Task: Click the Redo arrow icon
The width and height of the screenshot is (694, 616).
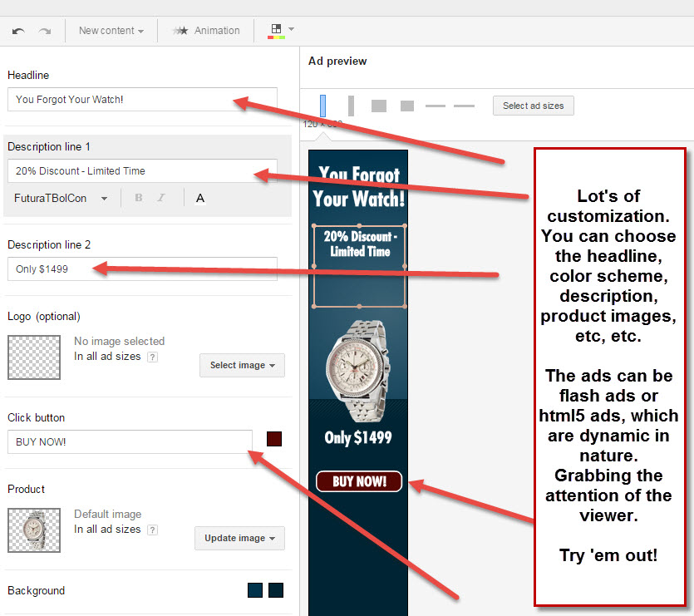Action: tap(44, 30)
